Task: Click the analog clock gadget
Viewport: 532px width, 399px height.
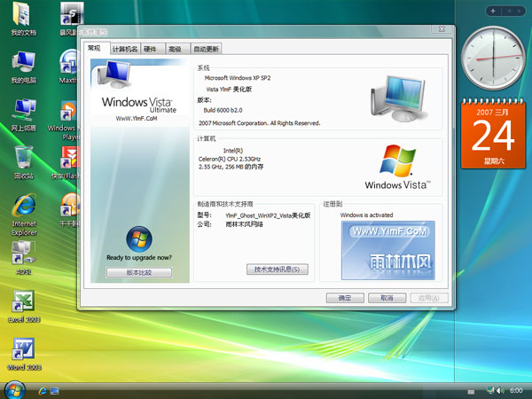Action: [493, 58]
